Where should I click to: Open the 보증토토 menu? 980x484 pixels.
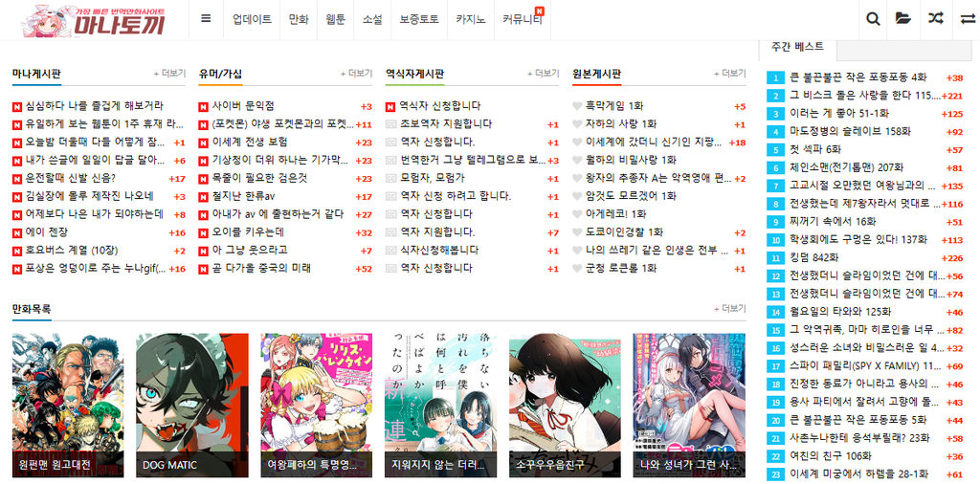(419, 19)
